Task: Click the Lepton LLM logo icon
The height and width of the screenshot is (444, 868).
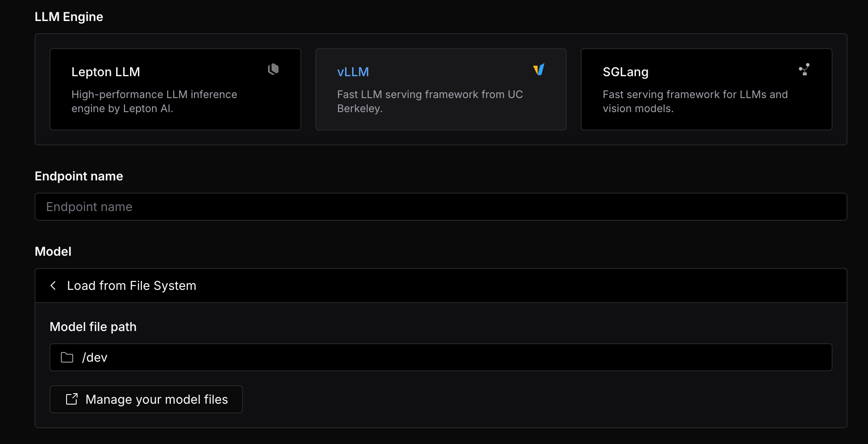Action: tap(273, 69)
